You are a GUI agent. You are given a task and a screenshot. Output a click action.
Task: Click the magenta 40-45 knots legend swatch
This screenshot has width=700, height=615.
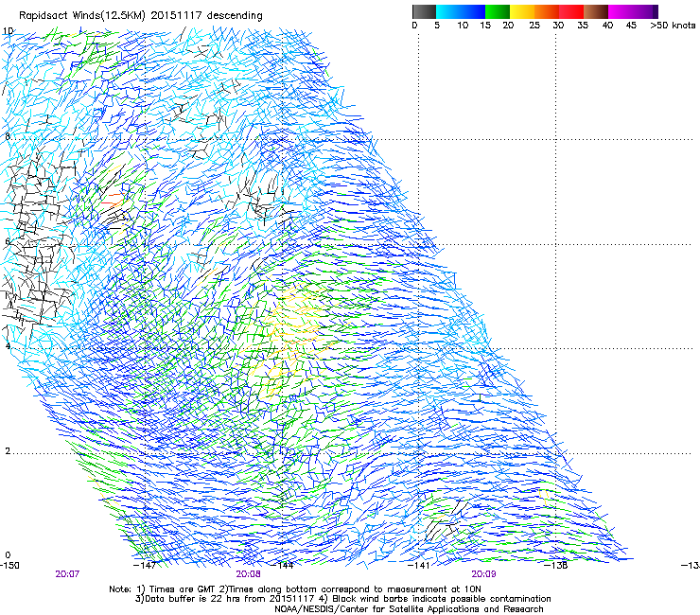click(621, 11)
